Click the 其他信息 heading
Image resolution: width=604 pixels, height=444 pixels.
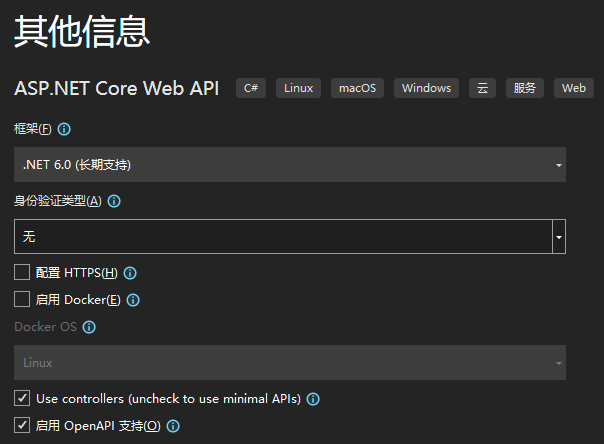point(82,32)
